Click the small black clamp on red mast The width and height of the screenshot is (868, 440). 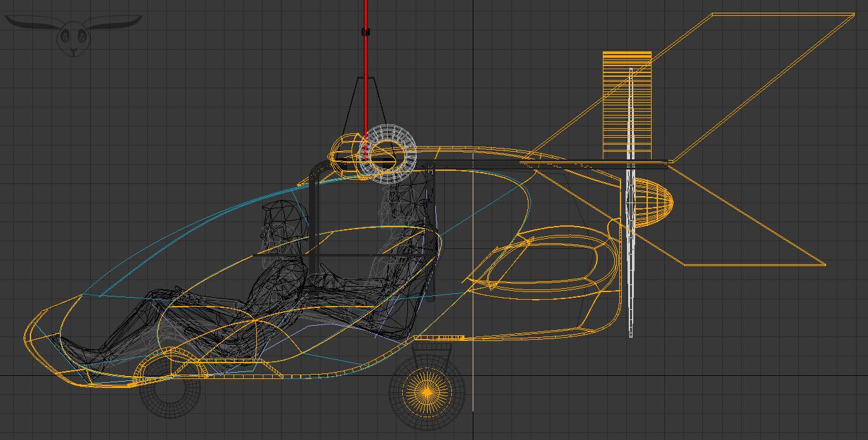tap(365, 32)
